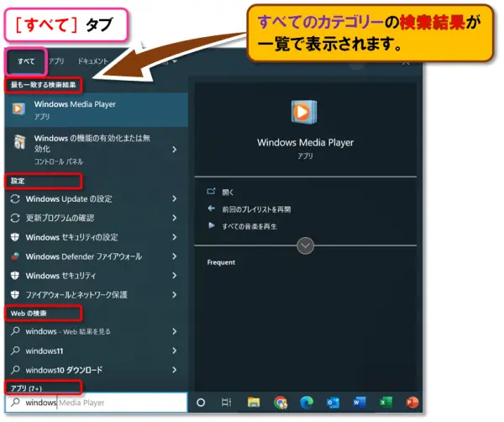This screenshot has height=422, width=504.
Task: Launch Microsoft Edge from taskbar
Action: point(307,403)
